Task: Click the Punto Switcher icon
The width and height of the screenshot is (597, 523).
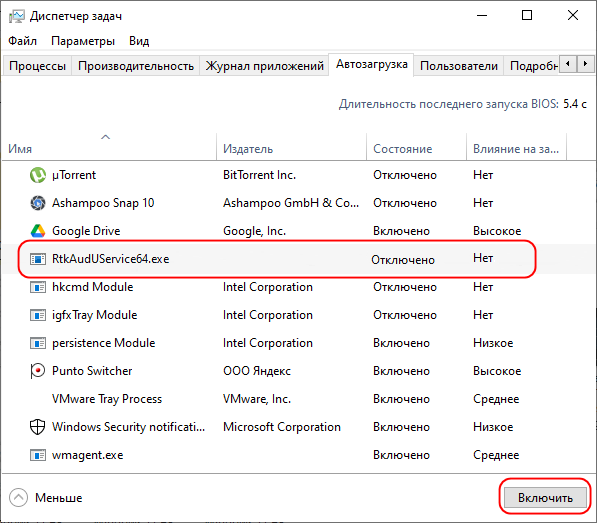Action: pos(38,371)
